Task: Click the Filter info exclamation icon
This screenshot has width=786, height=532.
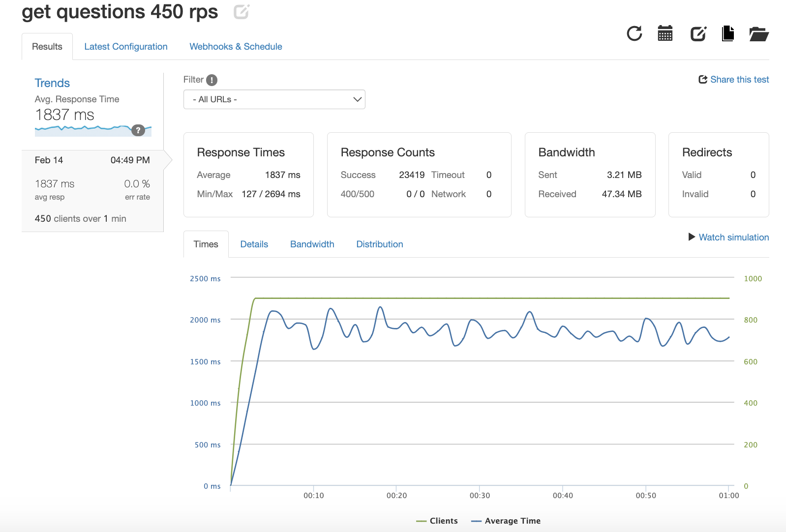Action: tap(212, 80)
